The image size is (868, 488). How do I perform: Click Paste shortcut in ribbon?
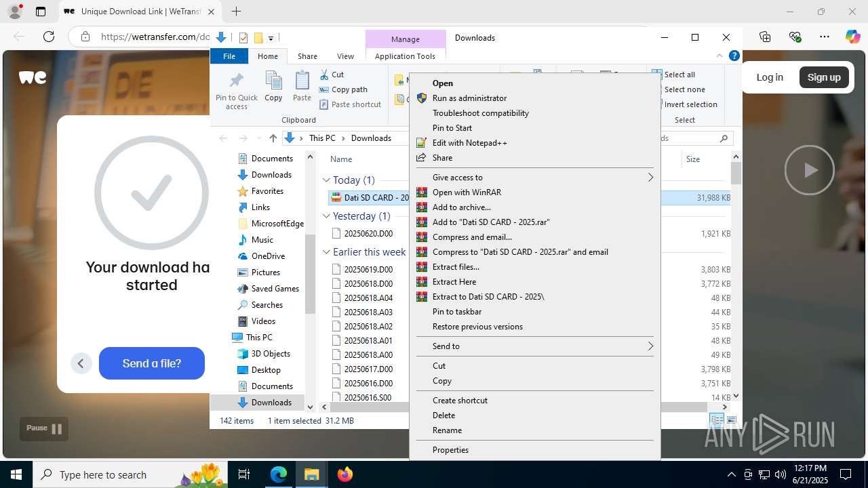point(350,104)
